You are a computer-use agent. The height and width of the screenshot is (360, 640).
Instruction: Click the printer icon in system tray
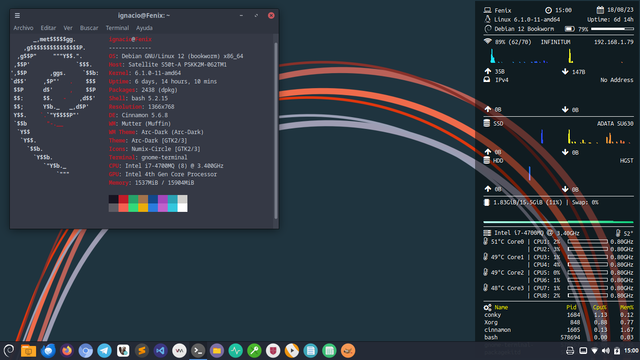(570, 351)
